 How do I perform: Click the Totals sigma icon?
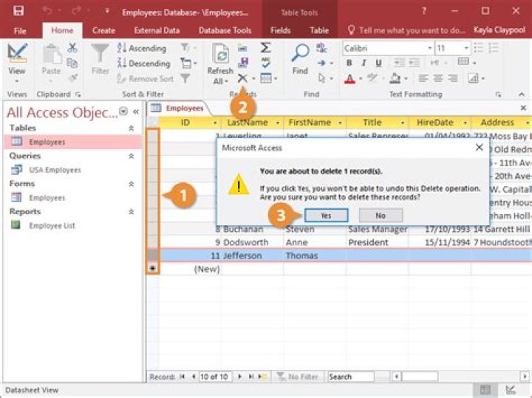coord(266,47)
